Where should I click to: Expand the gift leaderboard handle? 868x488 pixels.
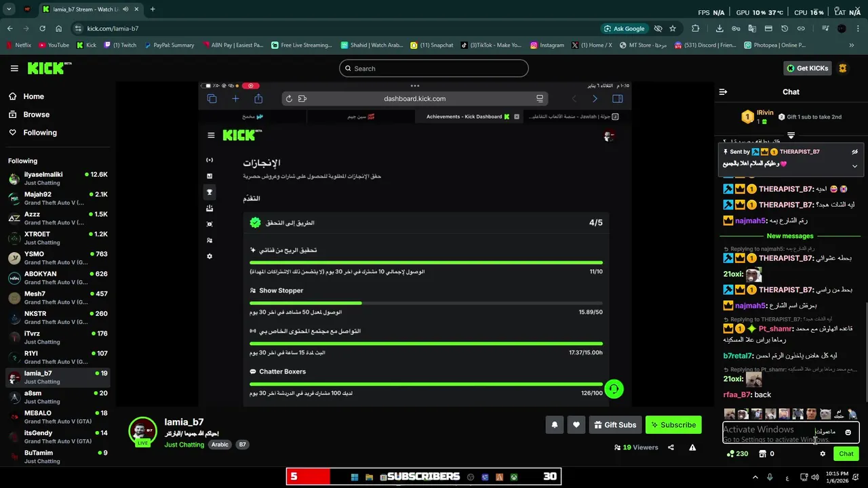[x=791, y=136]
